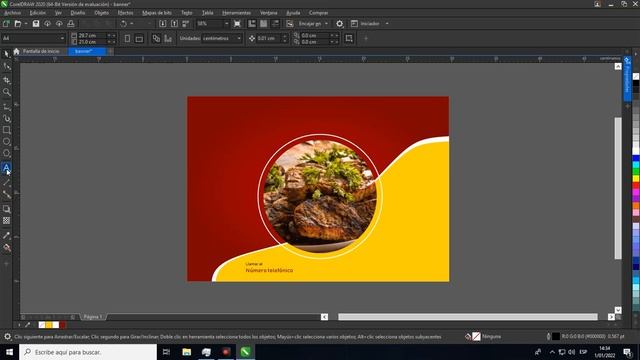Screen dimensions: 640x360
Task: Create a new document with the New icon
Action: coord(6,24)
